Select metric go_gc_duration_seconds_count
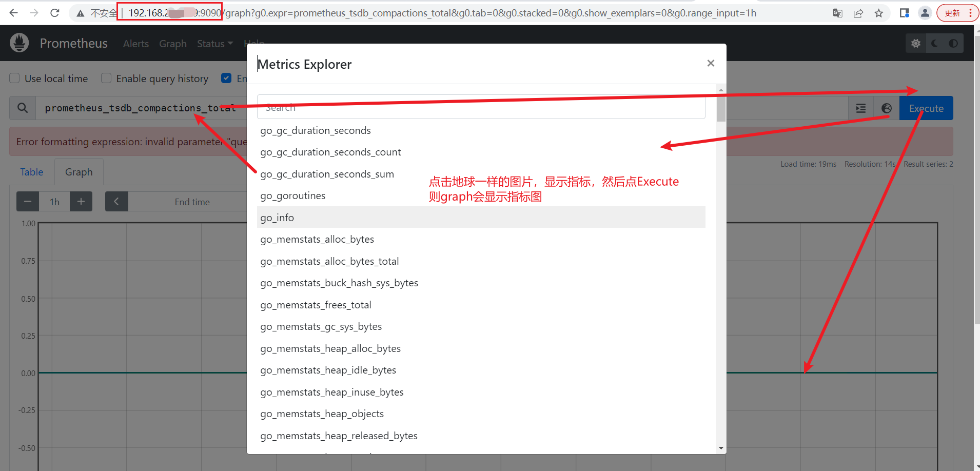The width and height of the screenshot is (980, 471). [x=481, y=152]
